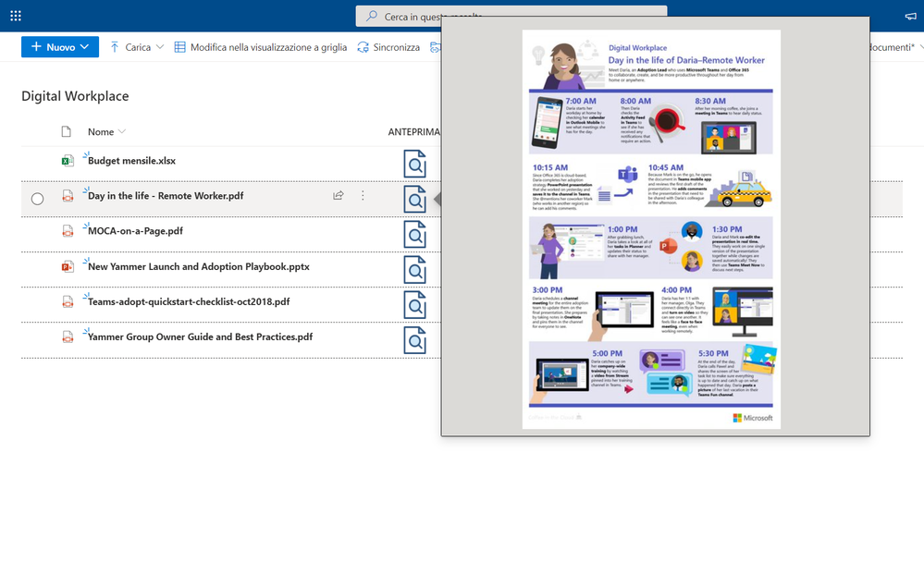Select Day in the life row circle
The width and height of the screenshot is (924, 575).
tap(37, 199)
